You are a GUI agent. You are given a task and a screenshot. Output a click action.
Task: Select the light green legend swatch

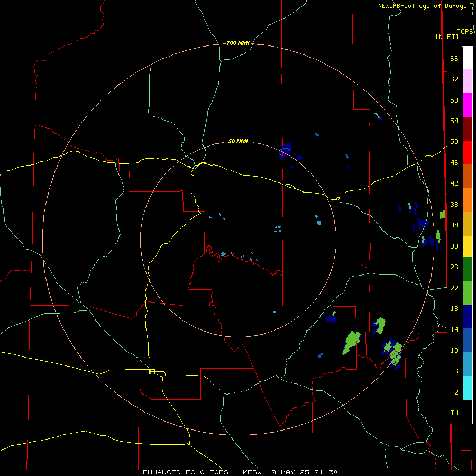click(467, 293)
